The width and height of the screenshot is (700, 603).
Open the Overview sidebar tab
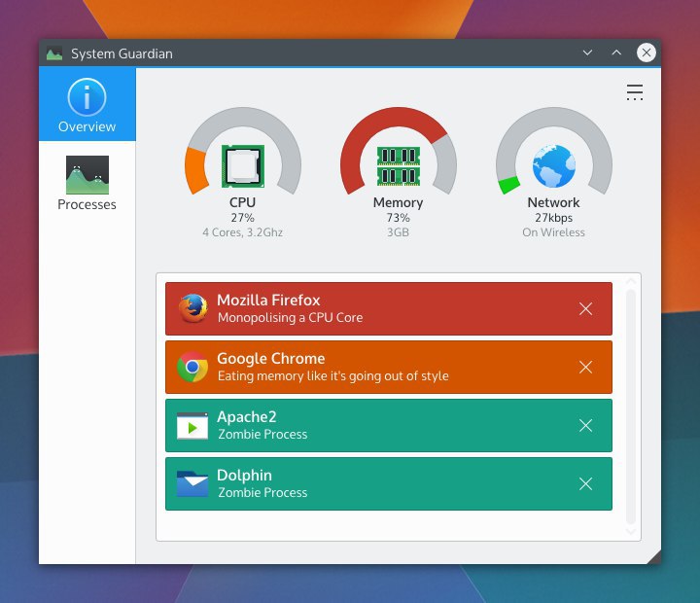pos(87,104)
